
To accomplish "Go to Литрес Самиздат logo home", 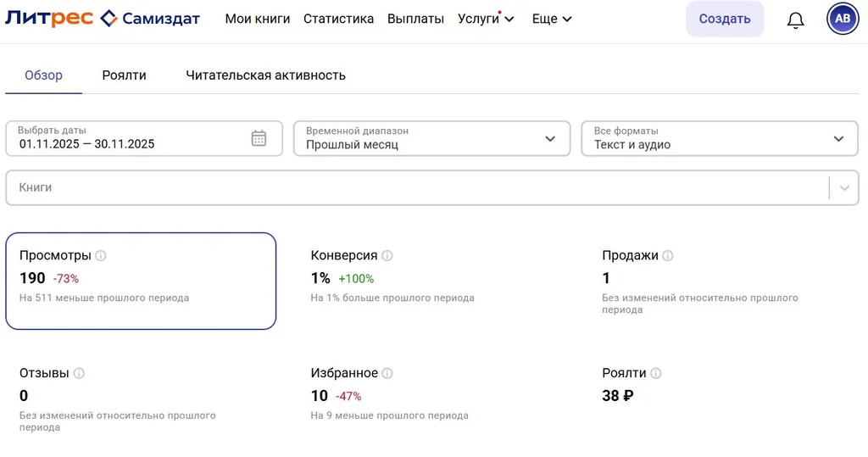I will [102, 19].
